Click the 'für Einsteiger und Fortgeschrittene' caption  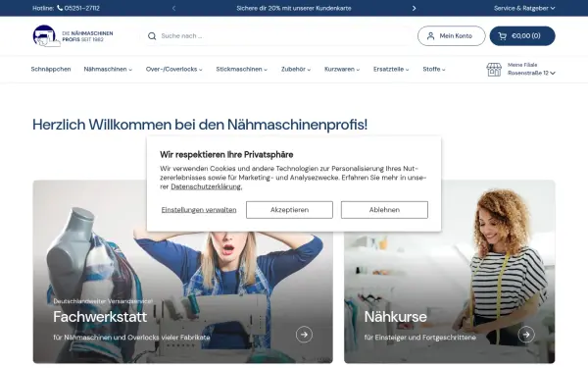point(419,338)
